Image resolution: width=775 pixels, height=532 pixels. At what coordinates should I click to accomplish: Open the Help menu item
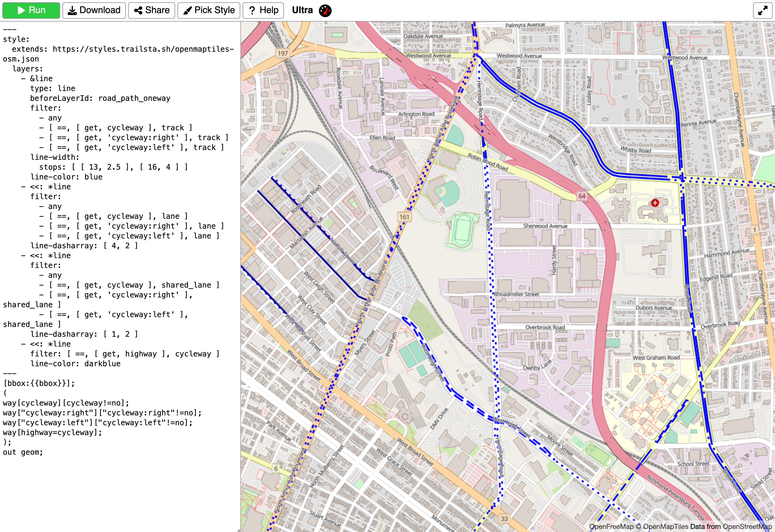click(x=263, y=10)
